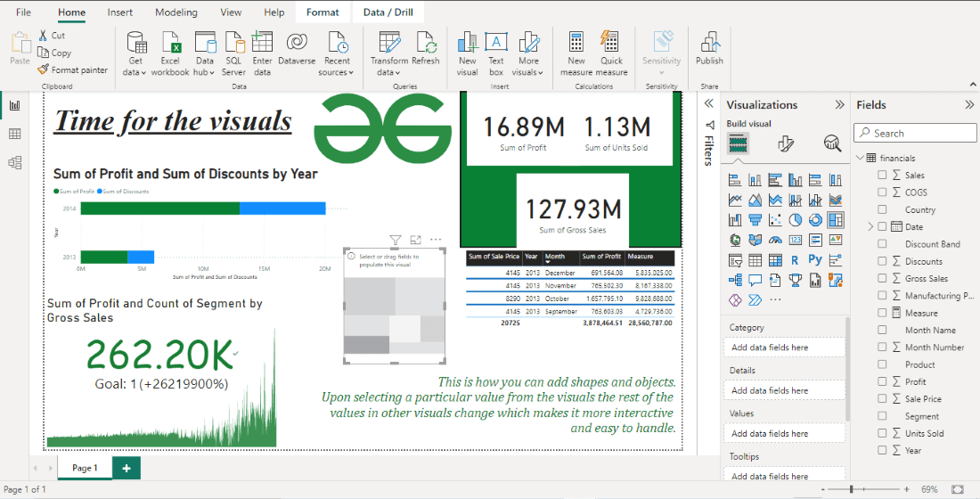Insert a Text box
Viewport: 980px width, 499px height.
pyautogui.click(x=496, y=53)
